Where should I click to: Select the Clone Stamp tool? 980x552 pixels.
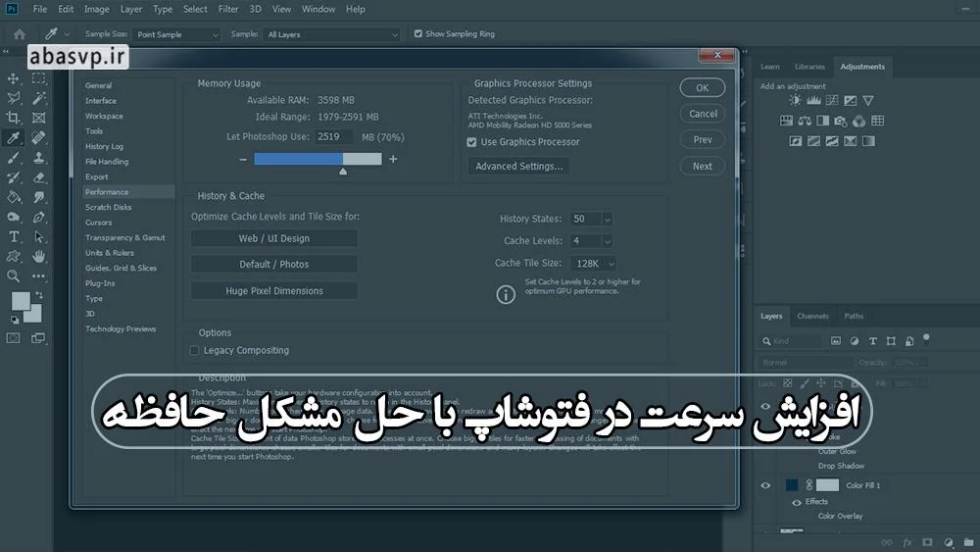click(x=39, y=158)
